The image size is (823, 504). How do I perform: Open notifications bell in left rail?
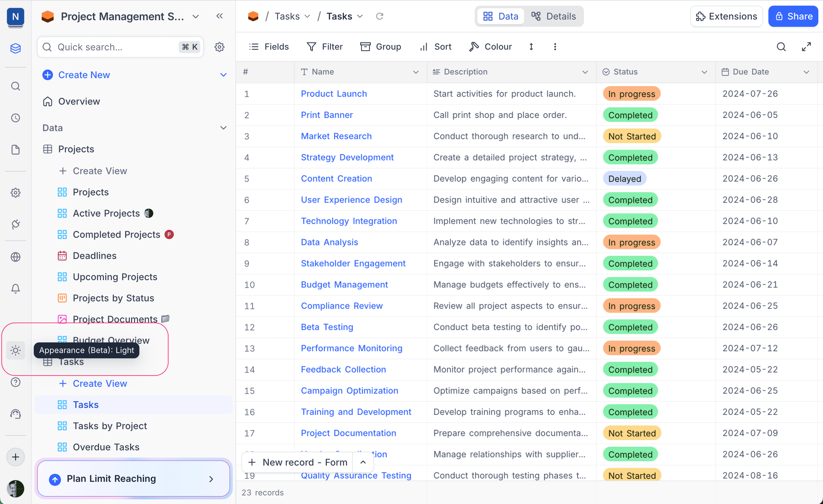click(x=15, y=288)
